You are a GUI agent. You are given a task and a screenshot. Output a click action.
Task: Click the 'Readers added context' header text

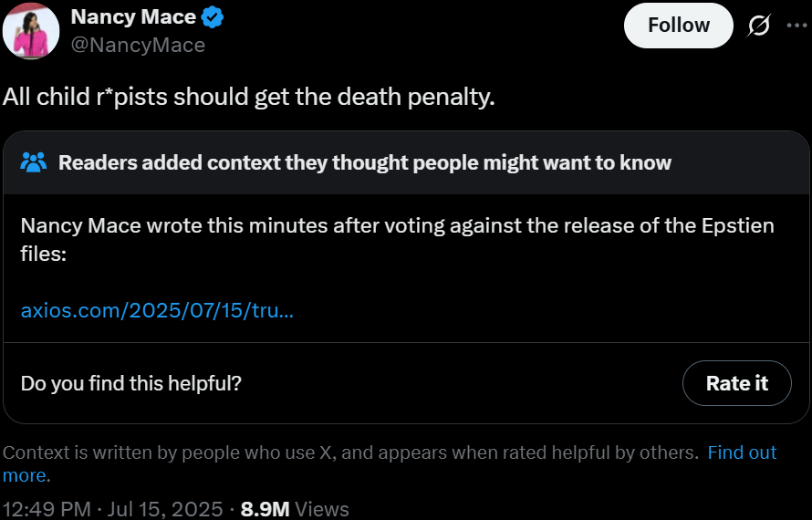[x=365, y=162]
